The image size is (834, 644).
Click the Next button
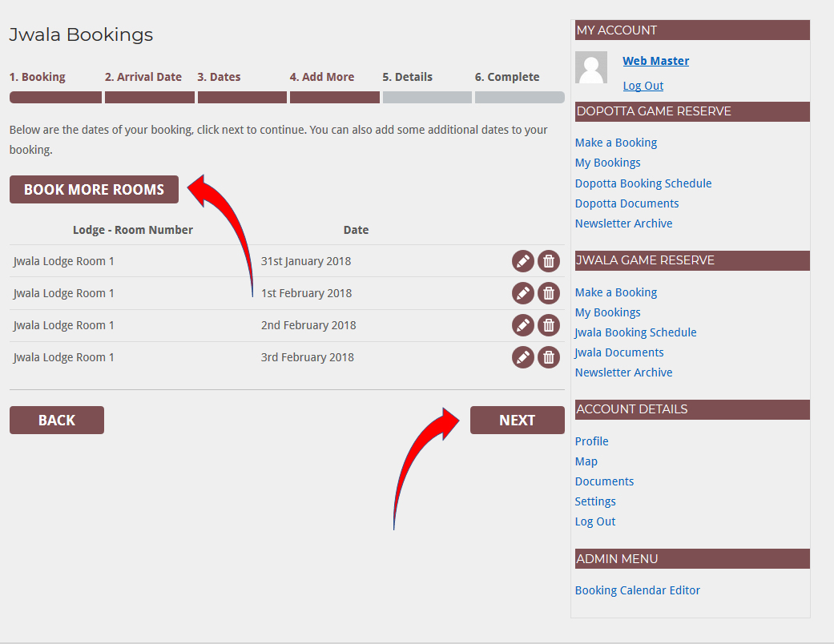pyautogui.click(x=517, y=421)
